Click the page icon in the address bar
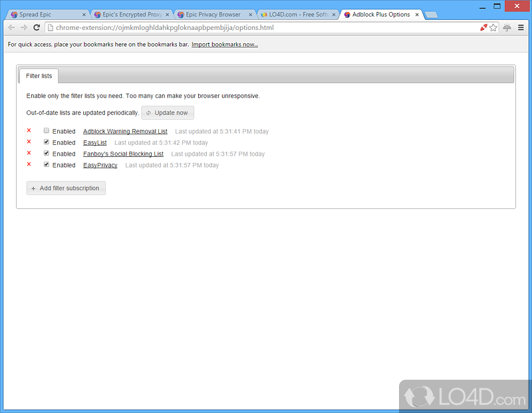 pos(51,28)
